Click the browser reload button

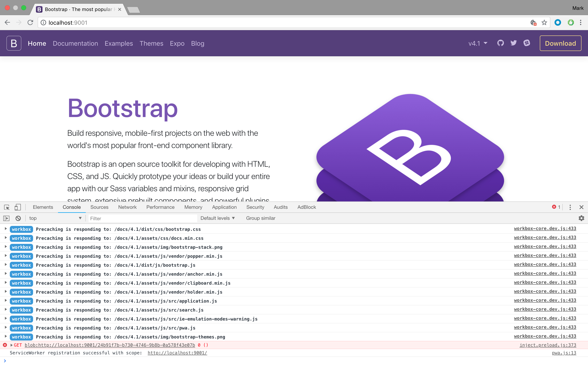(30, 23)
